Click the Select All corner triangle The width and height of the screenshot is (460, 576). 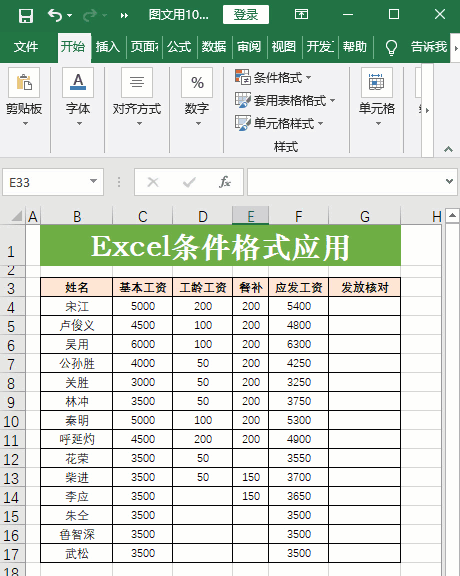pyautogui.click(x=16, y=216)
